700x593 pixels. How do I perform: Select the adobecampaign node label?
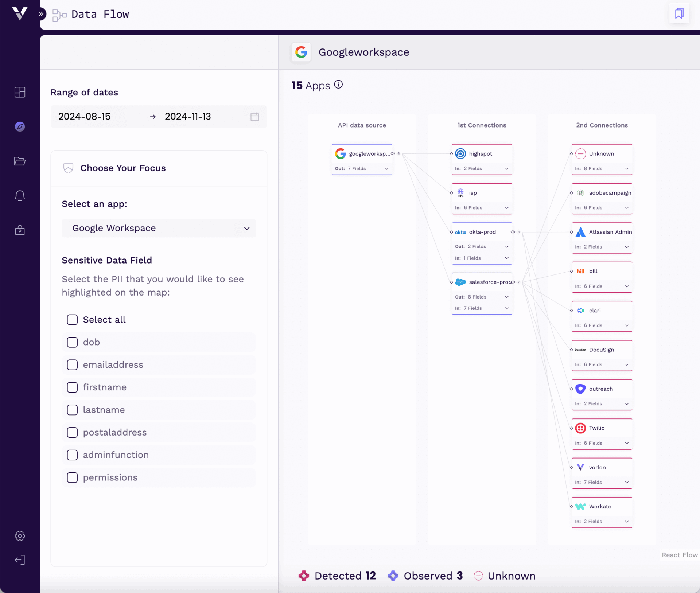point(610,193)
